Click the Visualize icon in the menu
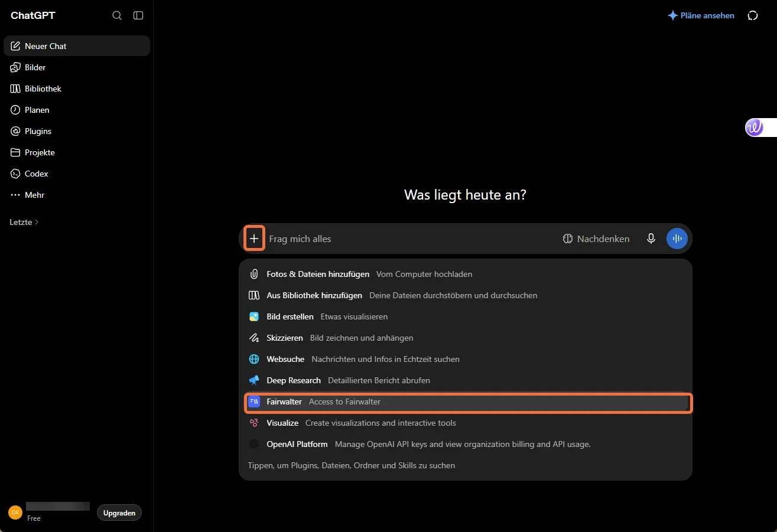Viewport: 777px width, 532px height. pyautogui.click(x=254, y=423)
